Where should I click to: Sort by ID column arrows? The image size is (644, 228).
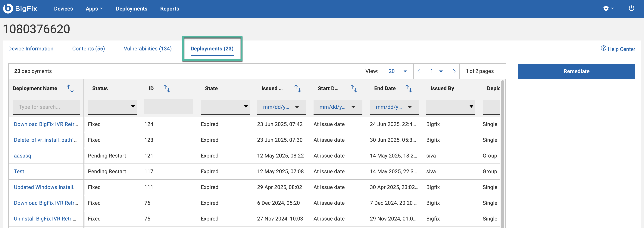pyautogui.click(x=167, y=88)
